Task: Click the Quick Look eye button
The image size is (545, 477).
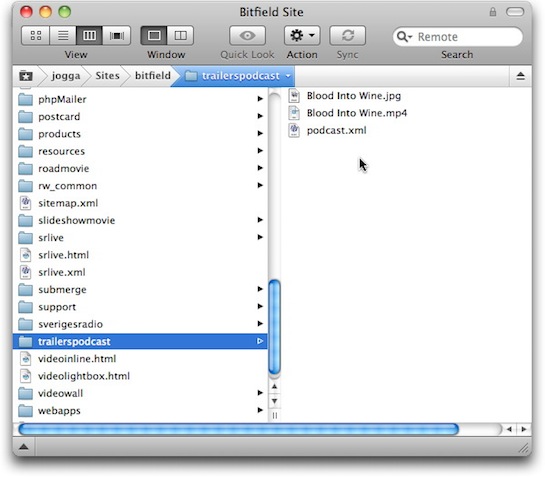Action: pyautogui.click(x=247, y=35)
